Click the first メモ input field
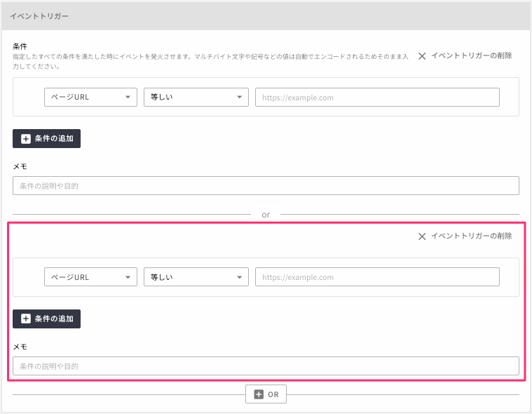This screenshot has width=532, height=414. coord(266,185)
